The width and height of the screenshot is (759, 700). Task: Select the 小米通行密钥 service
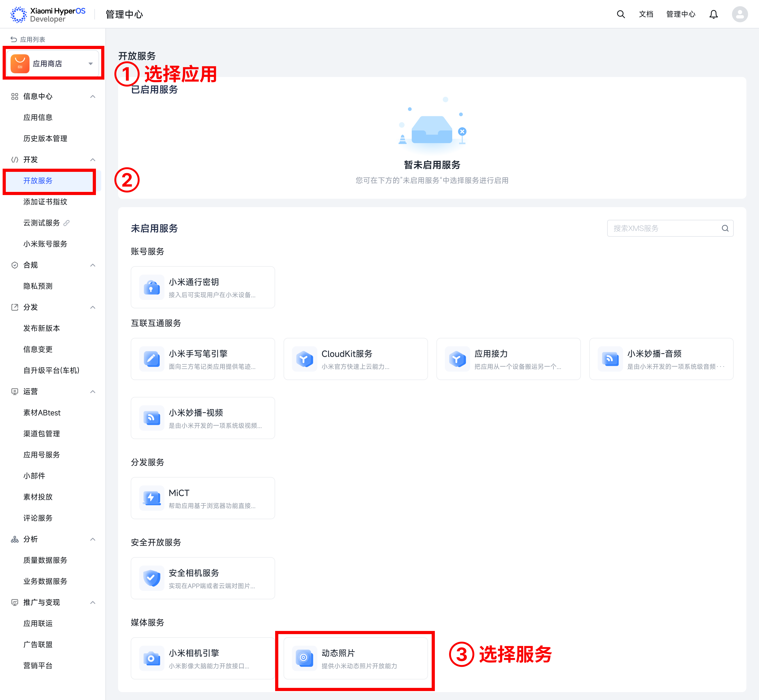pos(203,288)
